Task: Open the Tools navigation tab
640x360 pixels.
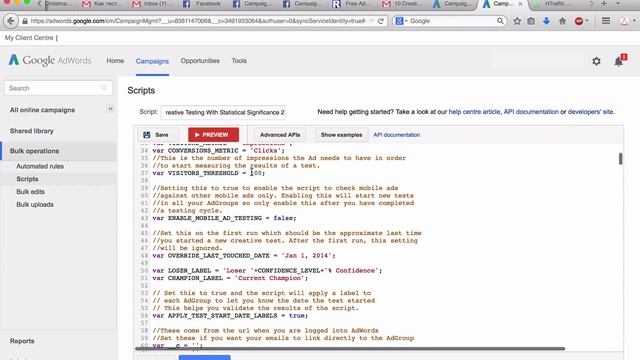Action: pyautogui.click(x=239, y=61)
